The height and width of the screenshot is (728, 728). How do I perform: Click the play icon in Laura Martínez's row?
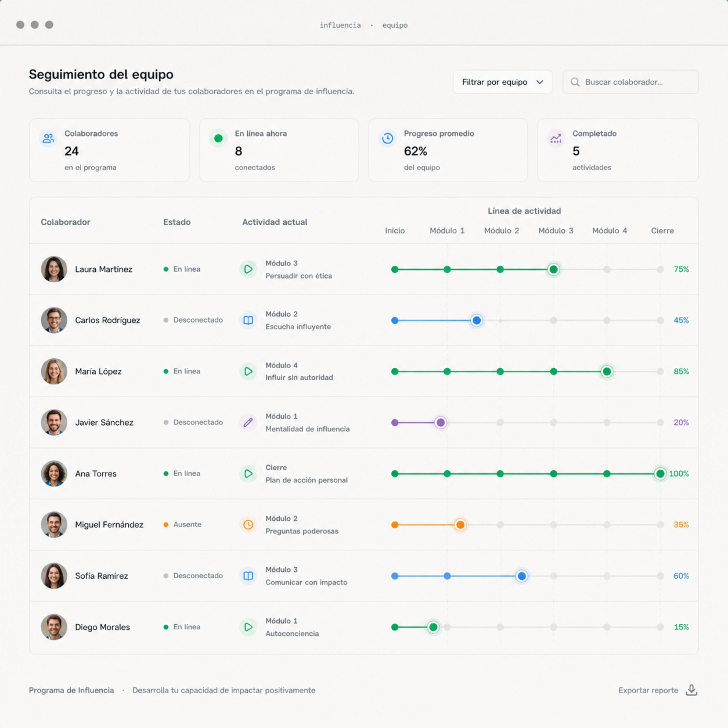click(x=248, y=269)
